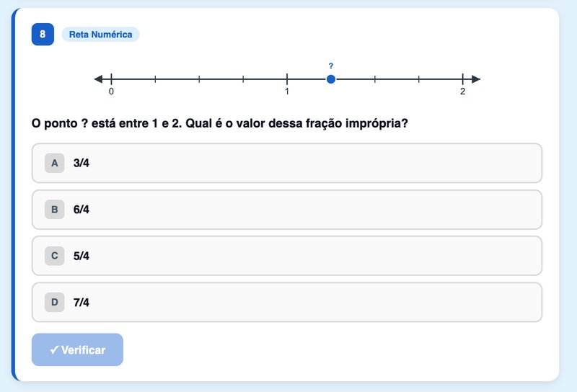Click the question text about fração imprópria
The height and width of the screenshot is (392, 577).
coord(220,123)
